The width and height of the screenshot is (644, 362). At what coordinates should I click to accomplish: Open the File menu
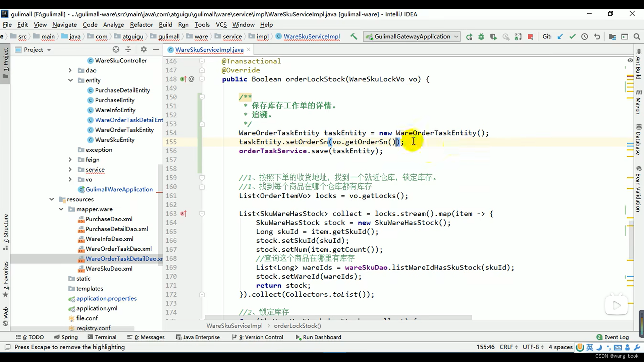[7, 24]
